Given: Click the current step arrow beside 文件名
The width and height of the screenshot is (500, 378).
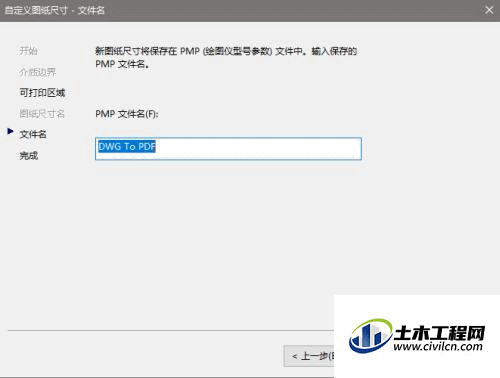Looking at the screenshot, I should pyautogui.click(x=10, y=131).
